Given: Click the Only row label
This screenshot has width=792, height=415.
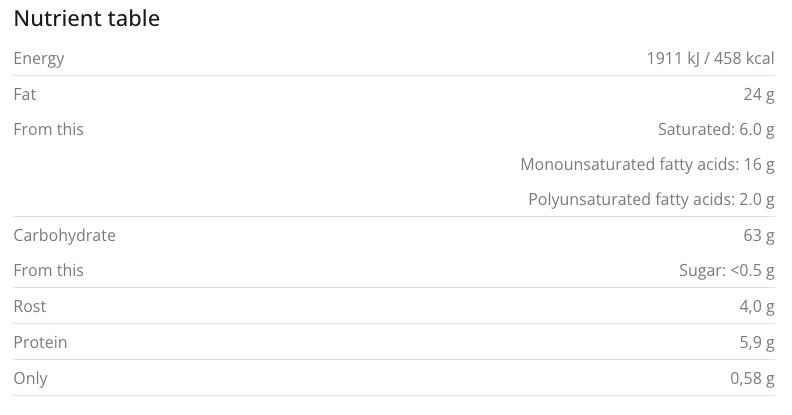Looking at the screenshot, I should [x=30, y=379].
